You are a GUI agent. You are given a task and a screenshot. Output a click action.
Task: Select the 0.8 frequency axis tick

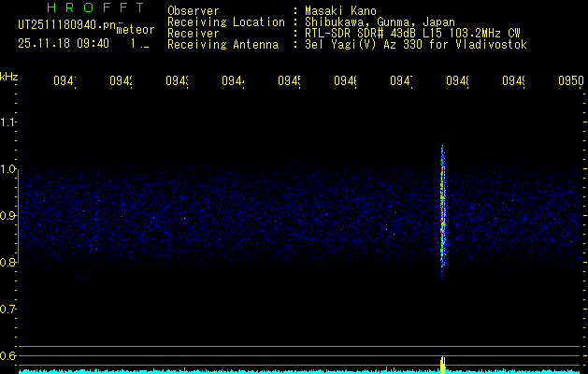coord(9,263)
